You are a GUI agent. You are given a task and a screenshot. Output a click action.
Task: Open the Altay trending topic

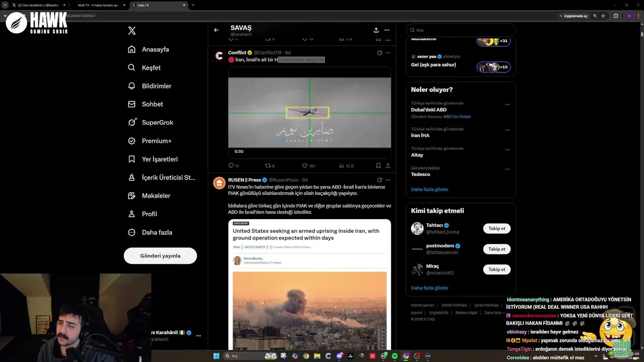417,155
